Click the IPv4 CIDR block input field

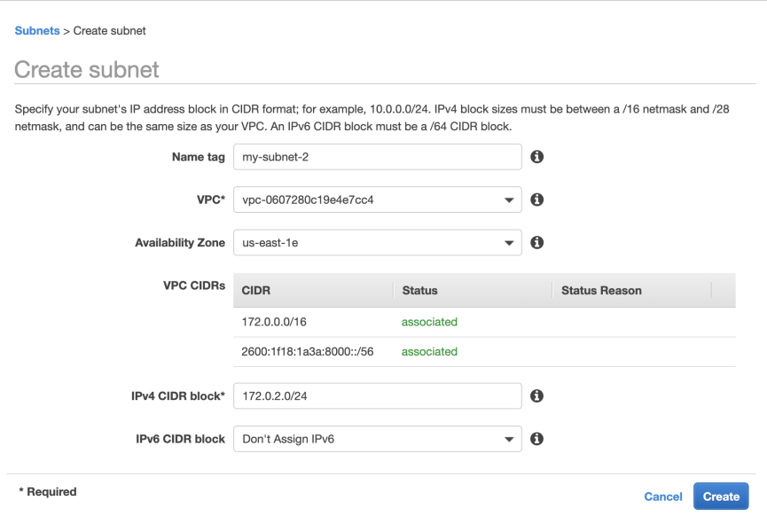click(377, 395)
